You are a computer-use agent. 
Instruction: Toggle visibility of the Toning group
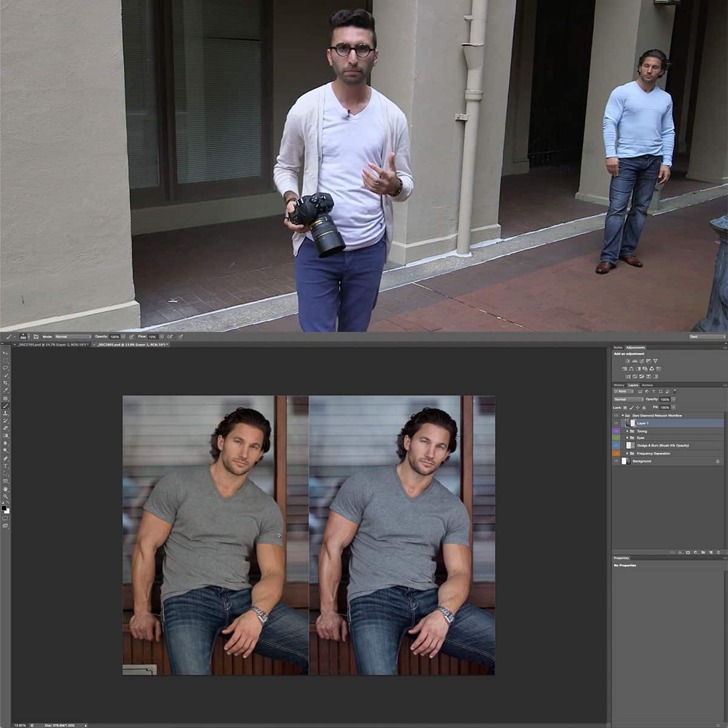[x=616, y=431]
